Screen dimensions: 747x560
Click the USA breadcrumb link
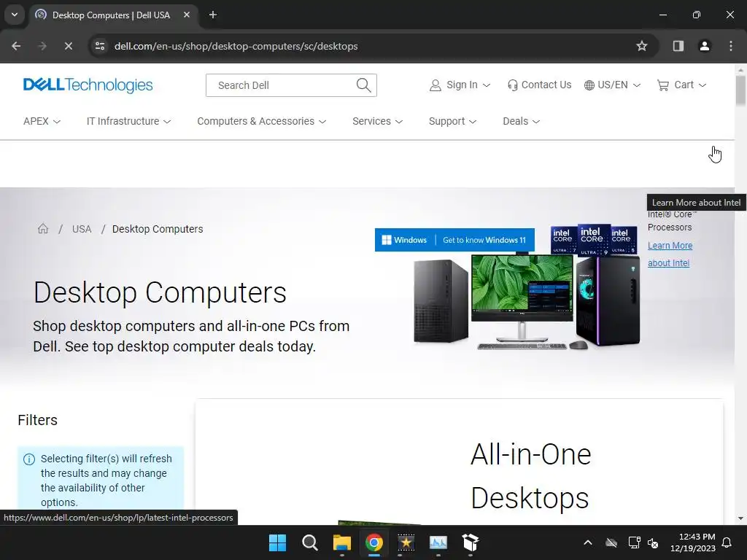(82, 229)
